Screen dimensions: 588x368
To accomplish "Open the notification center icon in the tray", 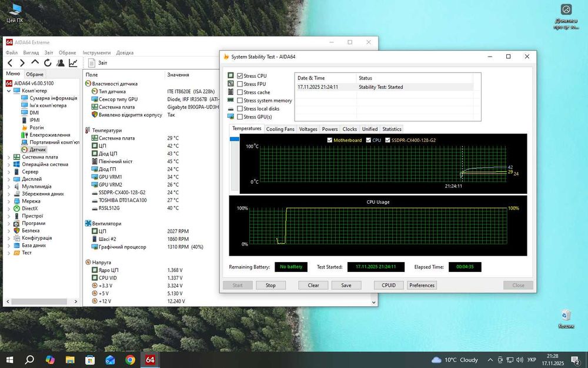I will pyautogui.click(x=576, y=360).
